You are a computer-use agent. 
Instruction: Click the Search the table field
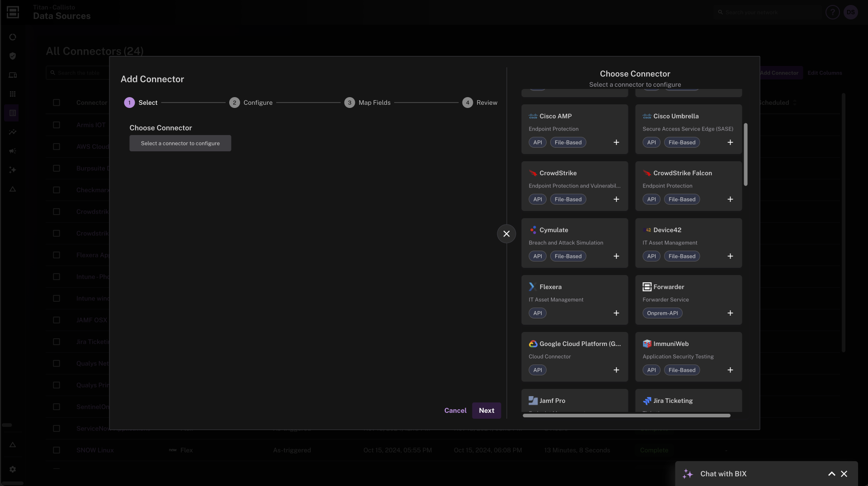coord(78,73)
